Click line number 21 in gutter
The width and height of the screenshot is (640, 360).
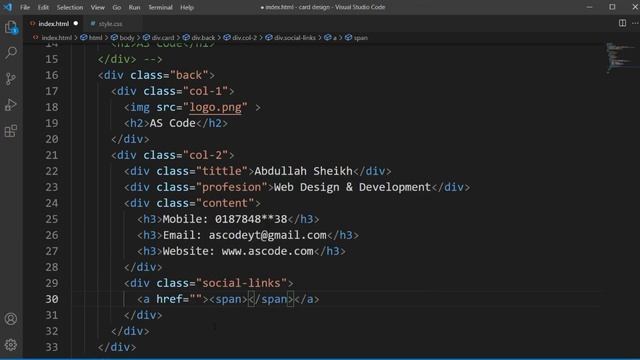[51, 155]
